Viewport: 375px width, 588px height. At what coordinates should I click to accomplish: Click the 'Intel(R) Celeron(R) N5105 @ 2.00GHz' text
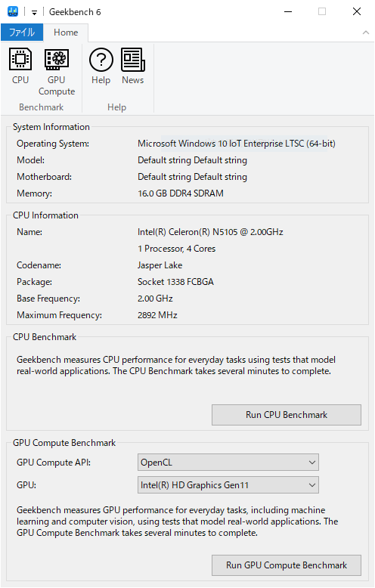210,232
